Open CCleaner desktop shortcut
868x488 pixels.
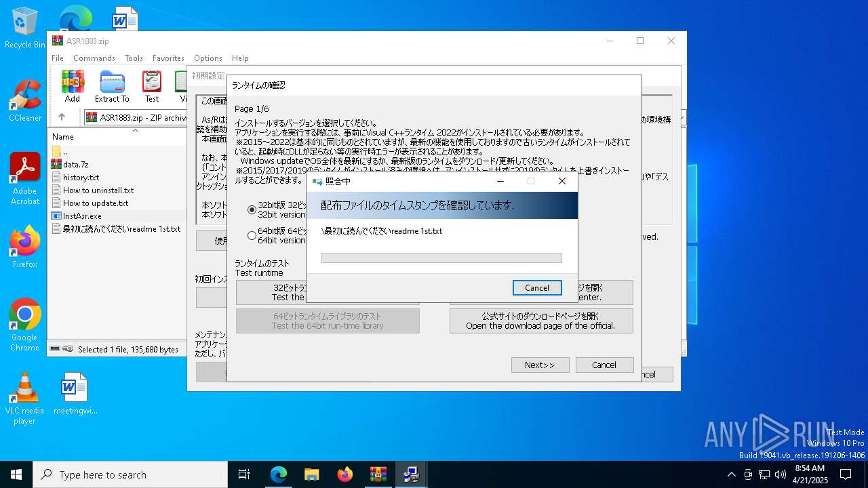(x=24, y=101)
